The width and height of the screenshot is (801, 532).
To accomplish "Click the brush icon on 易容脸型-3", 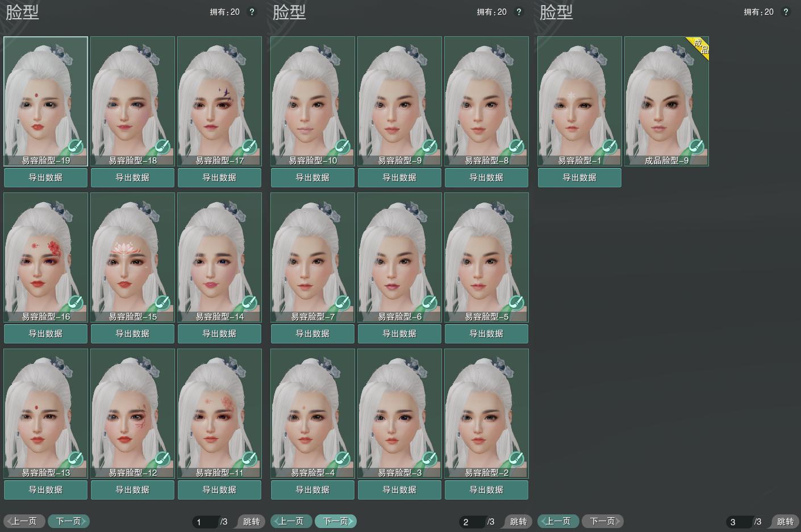I will click(429, 459).
